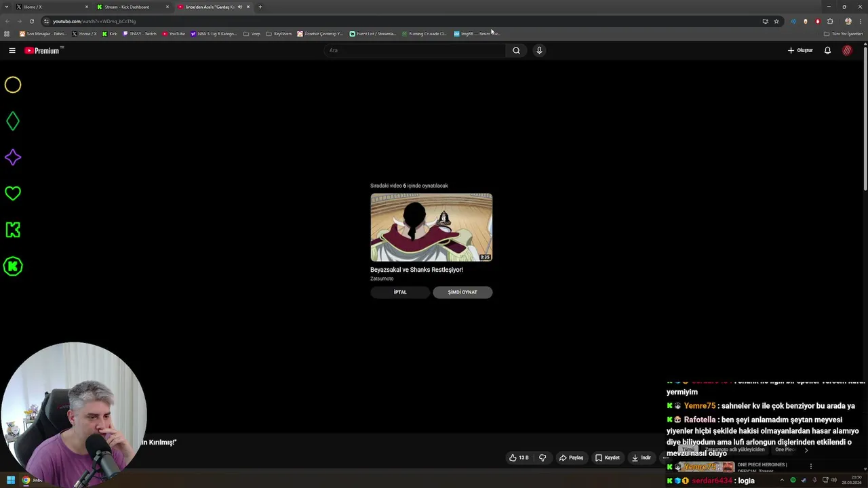Open the Zatsumoto channel link

382,279
